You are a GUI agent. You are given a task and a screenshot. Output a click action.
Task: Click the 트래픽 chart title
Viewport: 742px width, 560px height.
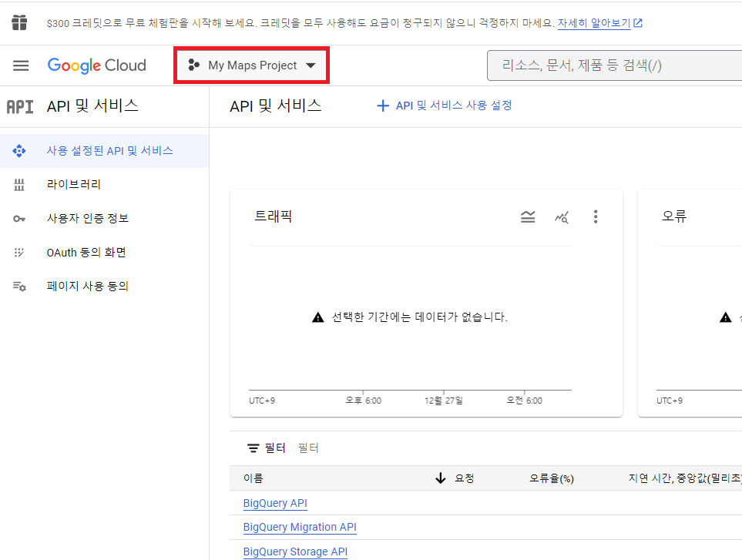click(273, 216)
